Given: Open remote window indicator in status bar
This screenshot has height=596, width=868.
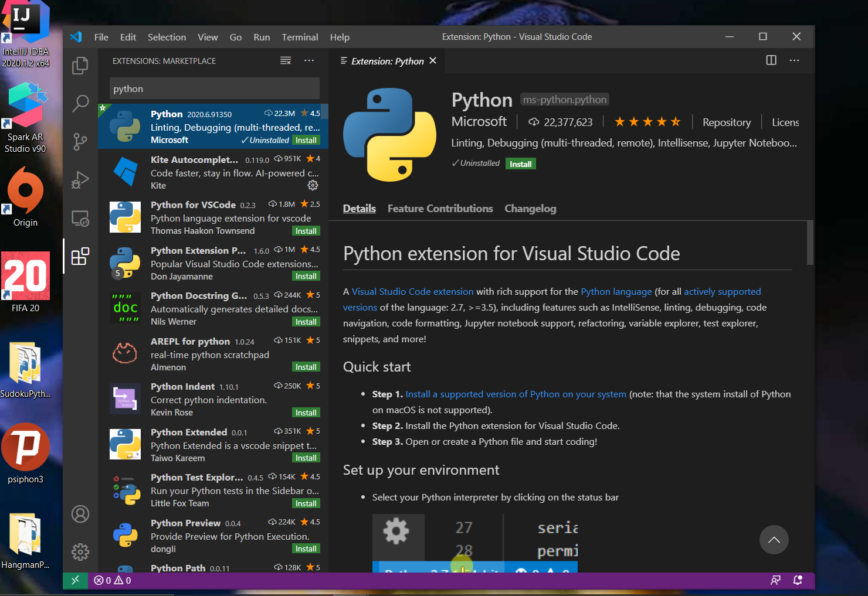Looking at the screenshot, I should click(x=75, y=580).
